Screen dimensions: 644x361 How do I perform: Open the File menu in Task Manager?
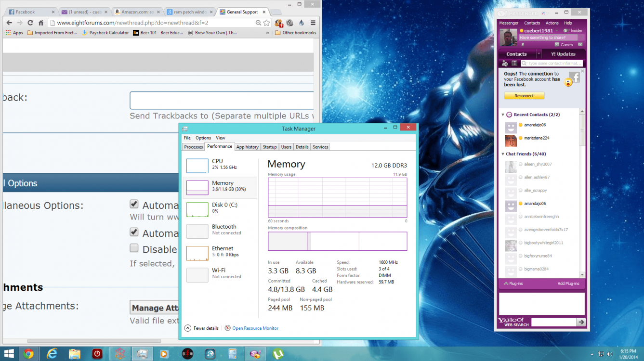tap(187, 138)
